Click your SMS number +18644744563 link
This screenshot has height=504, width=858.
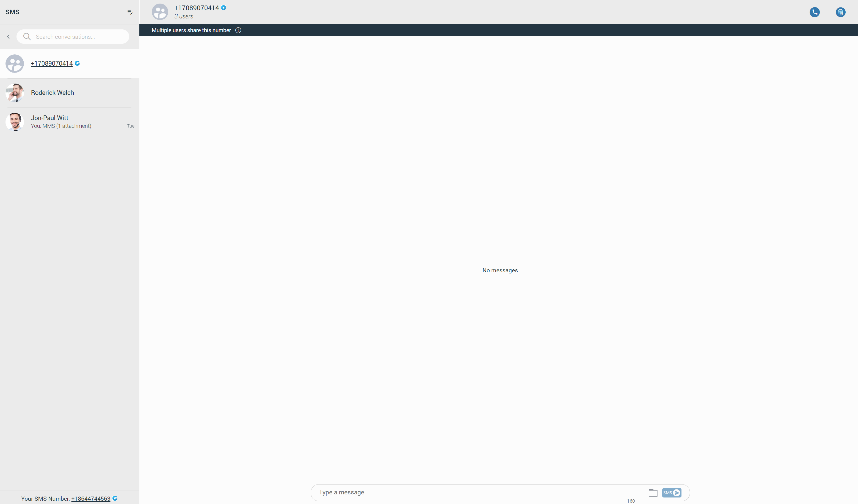(x=90, y=499)
